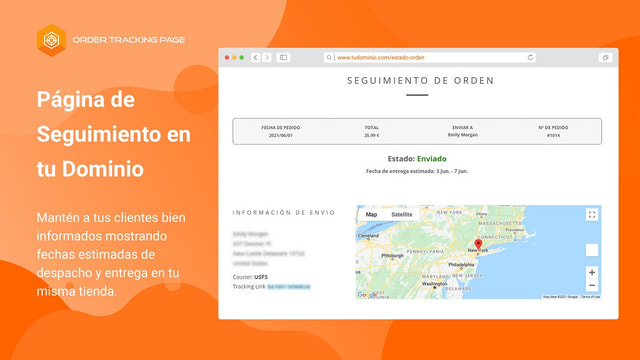Click the 'Página de Seguimiento en tu Dominio' headline
The height and width of the screenshot is (360, 640).
click(113, 134)
